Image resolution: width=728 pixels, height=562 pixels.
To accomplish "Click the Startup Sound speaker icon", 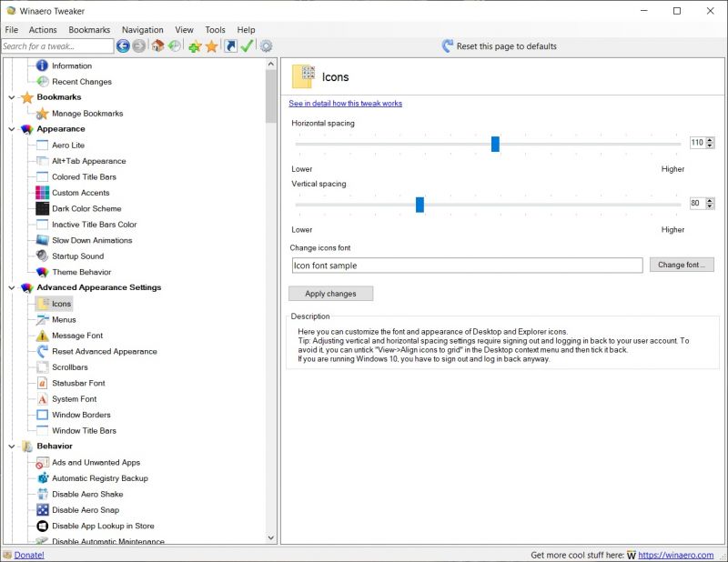I will click(x=42, y=256).
